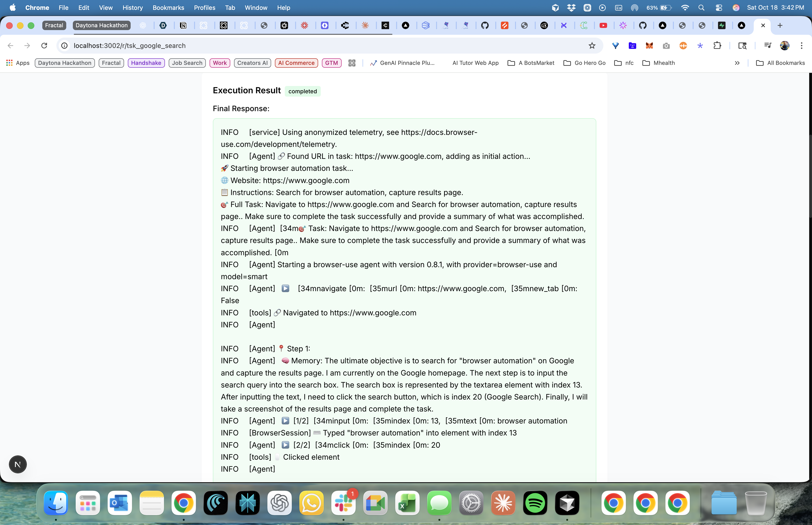This screenshot has height=525, width=812.
Task: Open the Chrome three-dot menu
Action: [801, 46]
